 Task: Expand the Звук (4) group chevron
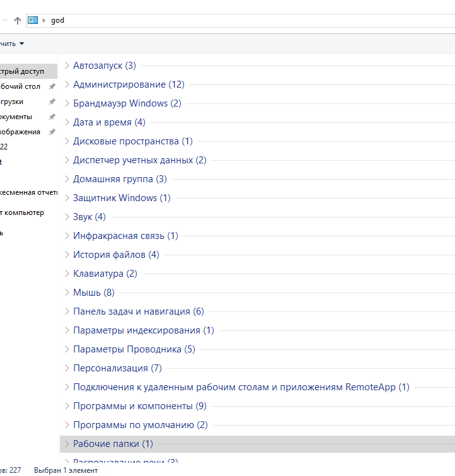[x=67, y=217]
